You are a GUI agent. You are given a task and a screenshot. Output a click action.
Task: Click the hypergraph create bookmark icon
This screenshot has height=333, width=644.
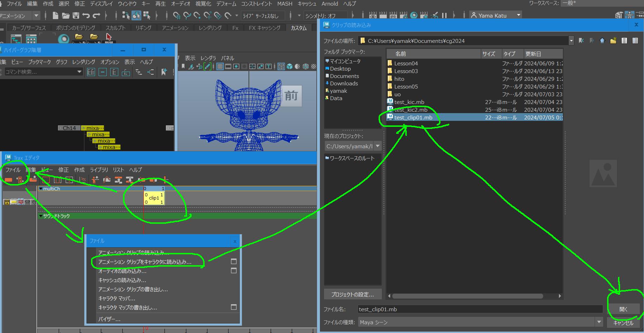click(x=164, y=72)
